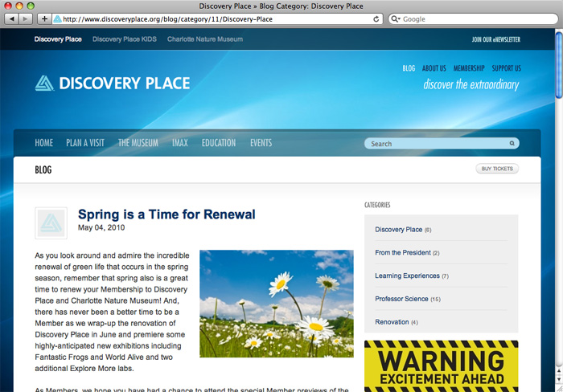This screenshot has height=392, width=563.
Task: Click the May 04, 2010 date text
Action: (101, 227)
